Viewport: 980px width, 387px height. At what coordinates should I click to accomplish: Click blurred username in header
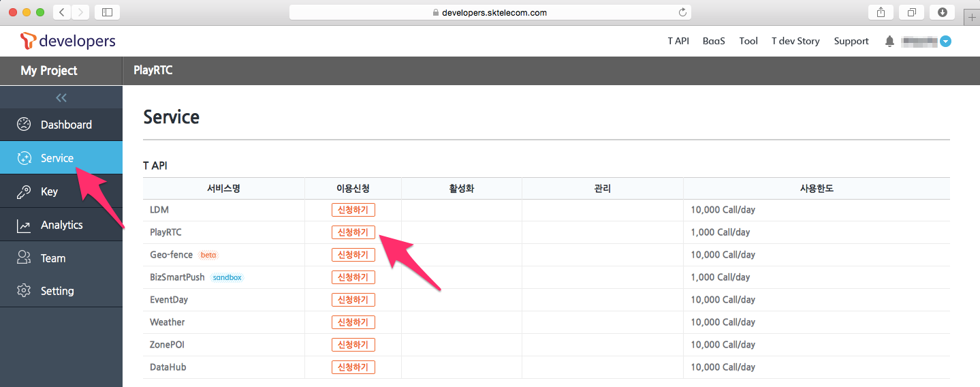919,42
